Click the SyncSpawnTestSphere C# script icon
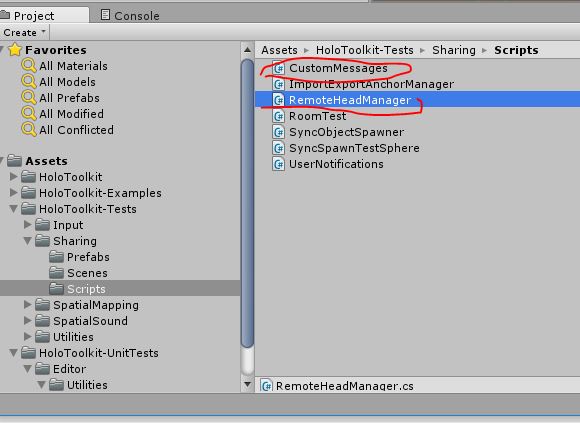 [279, 148]
